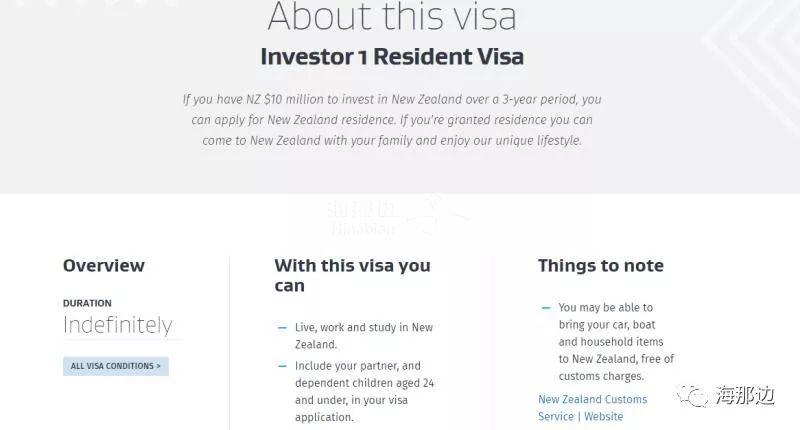Click the Hinabian watermark logo in the center
The width and height of the screenshot is (800, 430).
click(395, 216)
